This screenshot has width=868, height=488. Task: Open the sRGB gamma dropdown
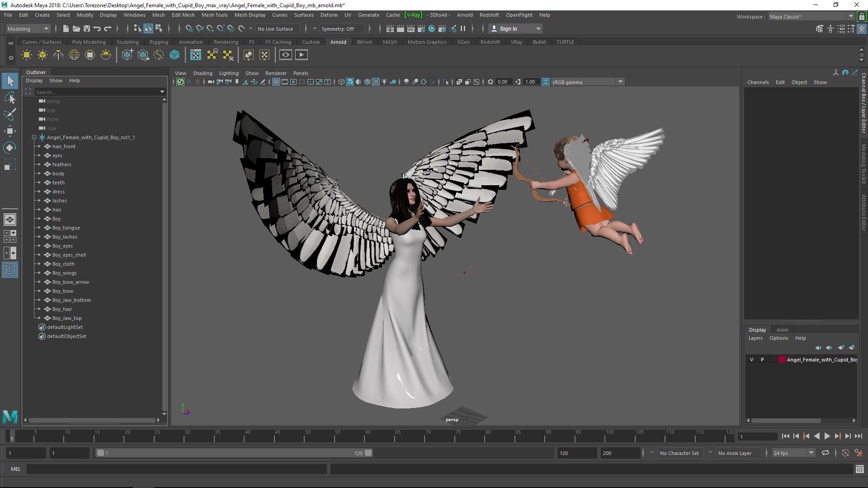(x=620, y=82)
